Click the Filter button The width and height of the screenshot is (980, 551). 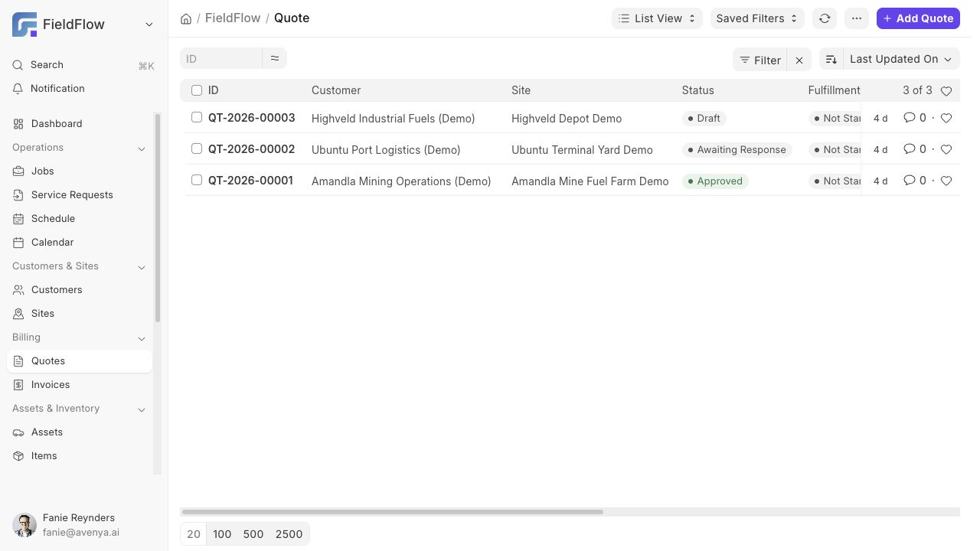click(760, 60)
